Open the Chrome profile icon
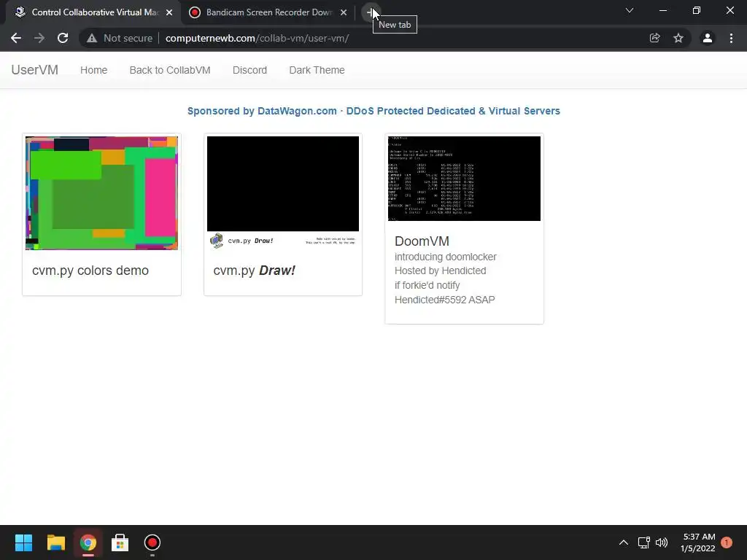The image size is (747, 560). click(x=708, y=38)
